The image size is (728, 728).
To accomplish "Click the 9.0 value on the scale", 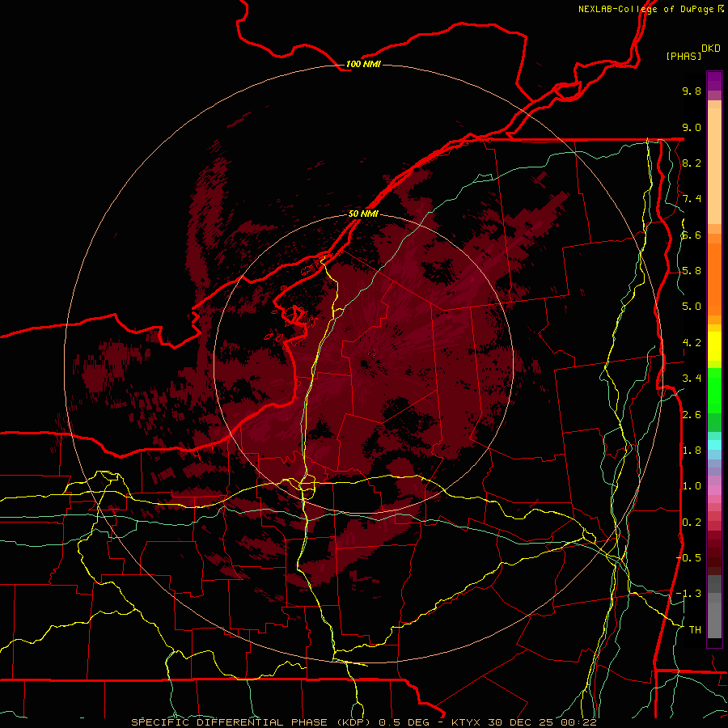I will point(692,127).
